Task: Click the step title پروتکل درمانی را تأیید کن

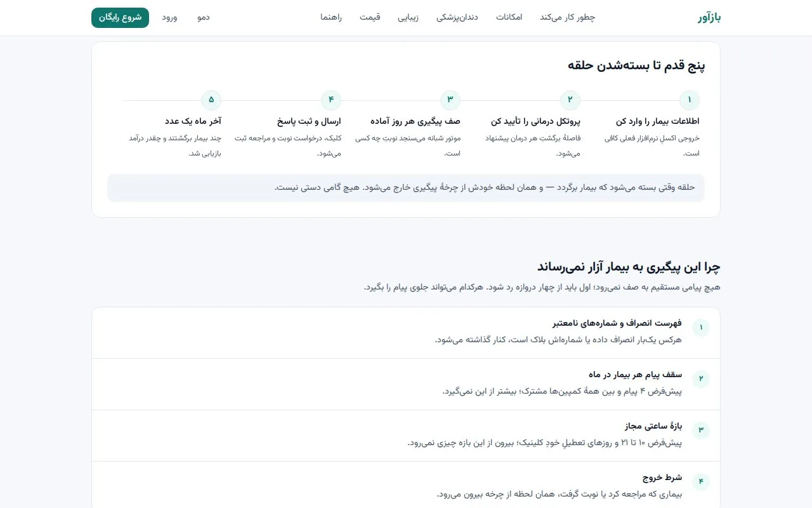Action: point(536,121)
